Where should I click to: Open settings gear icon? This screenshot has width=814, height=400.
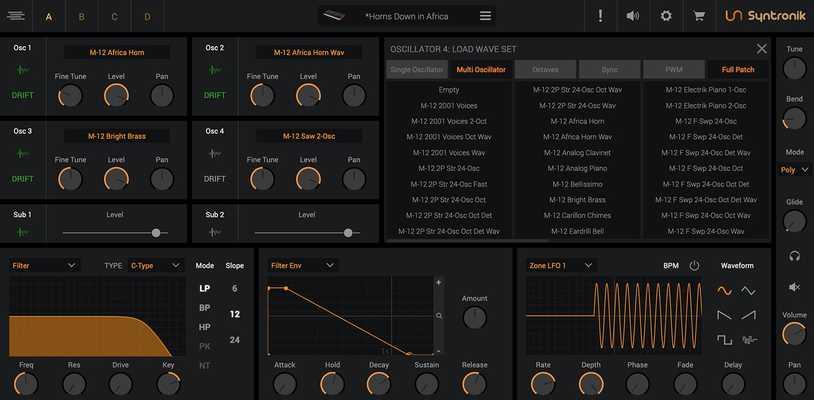point(666,16)
